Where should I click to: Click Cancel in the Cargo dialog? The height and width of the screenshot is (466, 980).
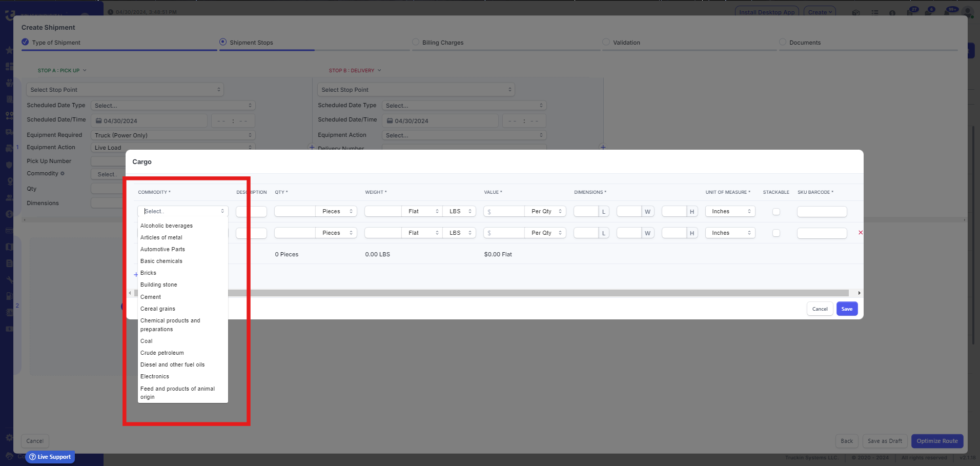pos(820,309)
